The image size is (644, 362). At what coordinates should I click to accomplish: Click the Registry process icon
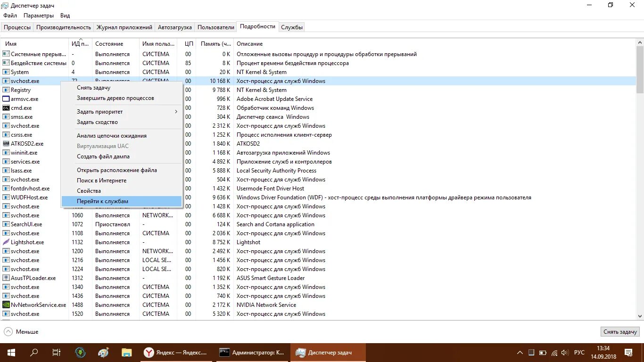coord(6,90)
